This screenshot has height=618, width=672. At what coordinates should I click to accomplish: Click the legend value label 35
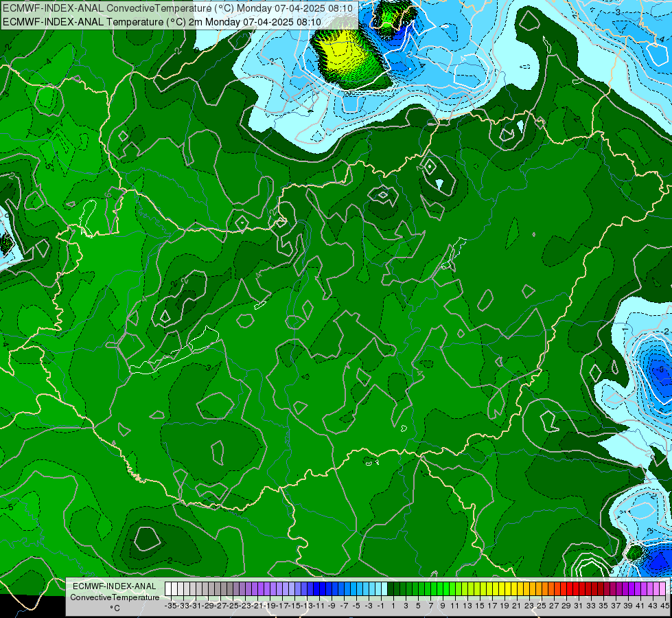(603, 606)
